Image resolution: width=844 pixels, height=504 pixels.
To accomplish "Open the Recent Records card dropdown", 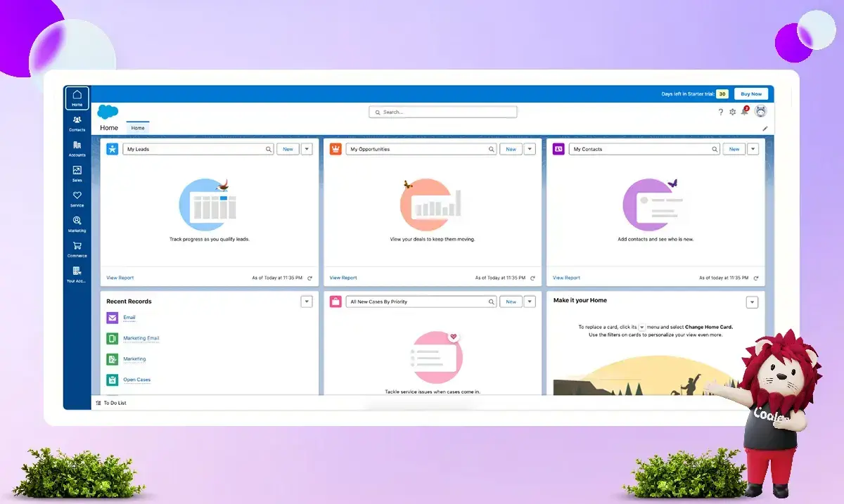I will coord(307,302).
